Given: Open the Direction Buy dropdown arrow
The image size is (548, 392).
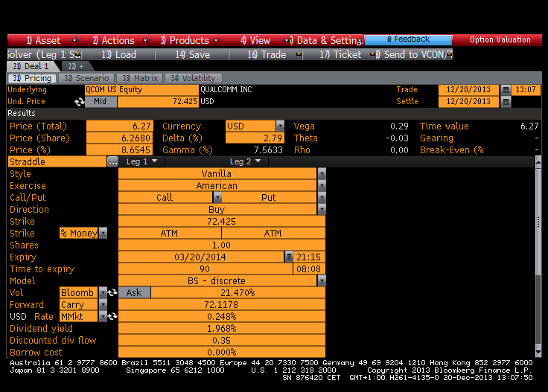Looking at the screenshot, I should [322, 210].
